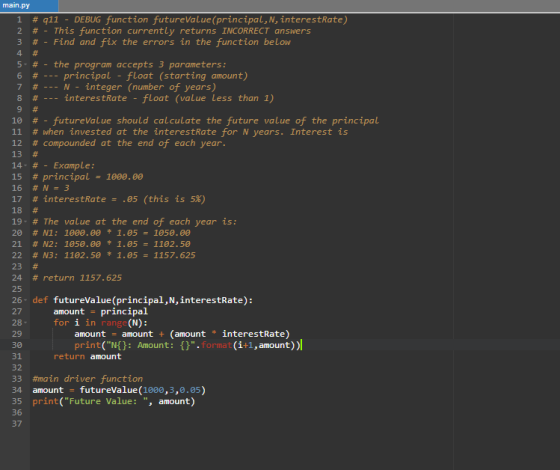
Task: Click 'Find and fix the errors' comment
Action: pos(161,42)
